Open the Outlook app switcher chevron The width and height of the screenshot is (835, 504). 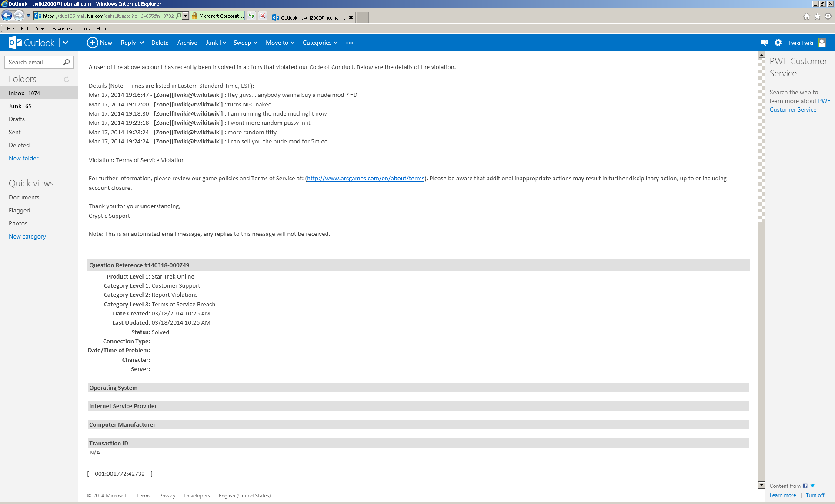[66, 43]
